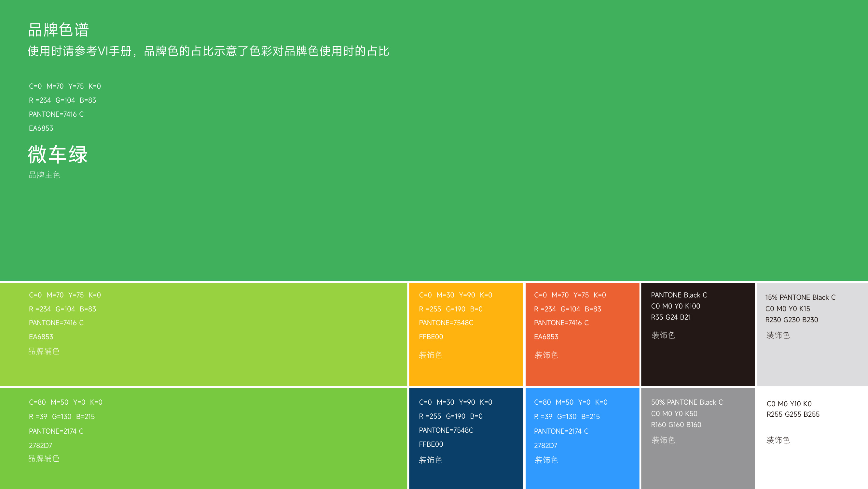The width and height of the screenshot is (868, 489).
Task: Select R160 G160 B160 value
Action: 676,424
